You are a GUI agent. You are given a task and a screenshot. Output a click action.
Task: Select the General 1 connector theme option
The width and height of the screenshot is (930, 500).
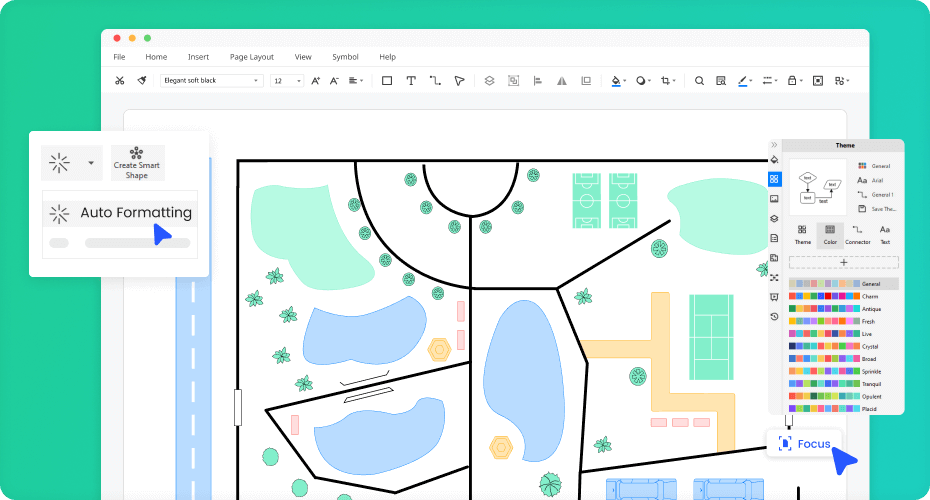(875, 195)
